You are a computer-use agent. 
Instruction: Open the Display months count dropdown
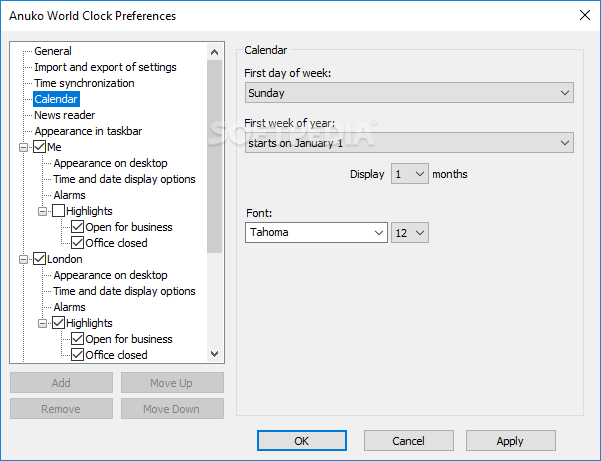pos(409,174)
